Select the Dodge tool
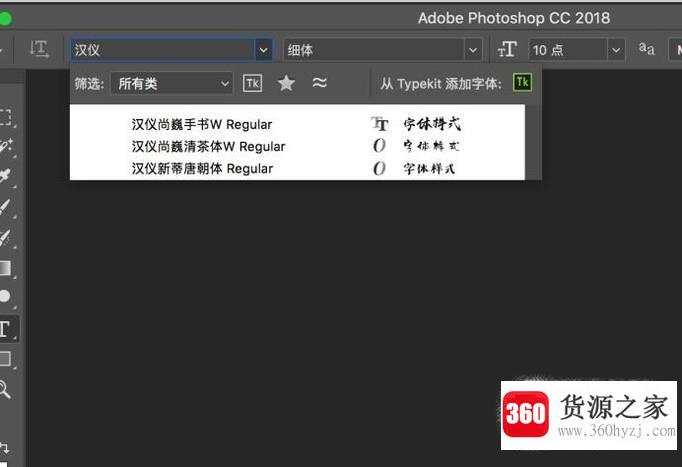 pyautogui.click(x=5, y=297)
